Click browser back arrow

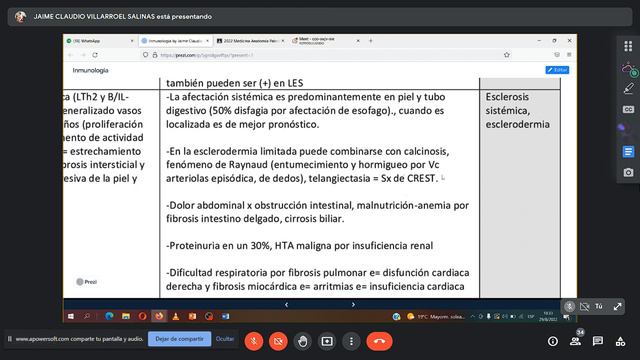(71, 55)
